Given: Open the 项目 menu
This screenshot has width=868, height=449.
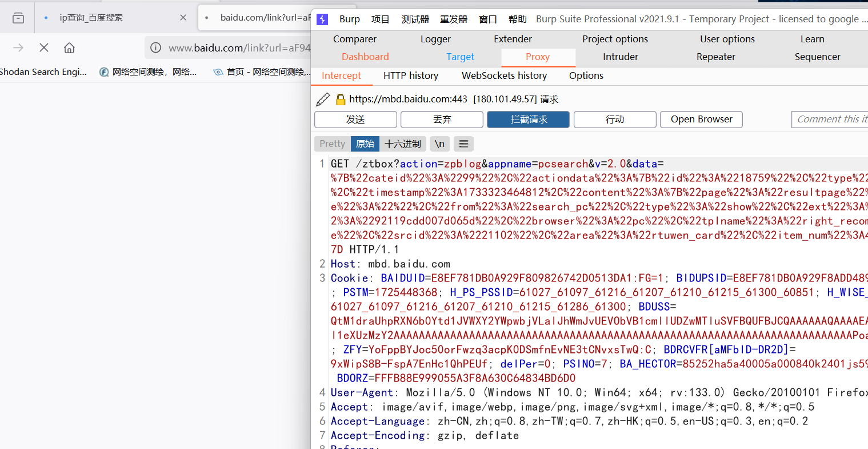Looking at the screenshot, I should tap(381, 19).
